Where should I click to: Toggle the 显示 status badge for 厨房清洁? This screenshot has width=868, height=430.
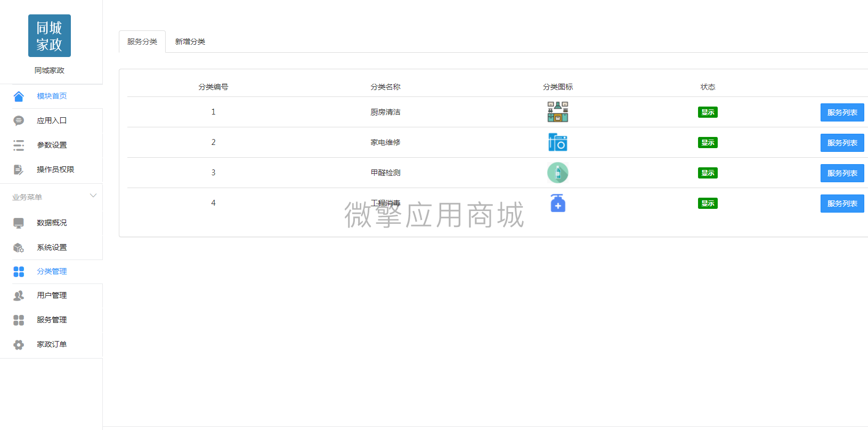coord(708,112)
